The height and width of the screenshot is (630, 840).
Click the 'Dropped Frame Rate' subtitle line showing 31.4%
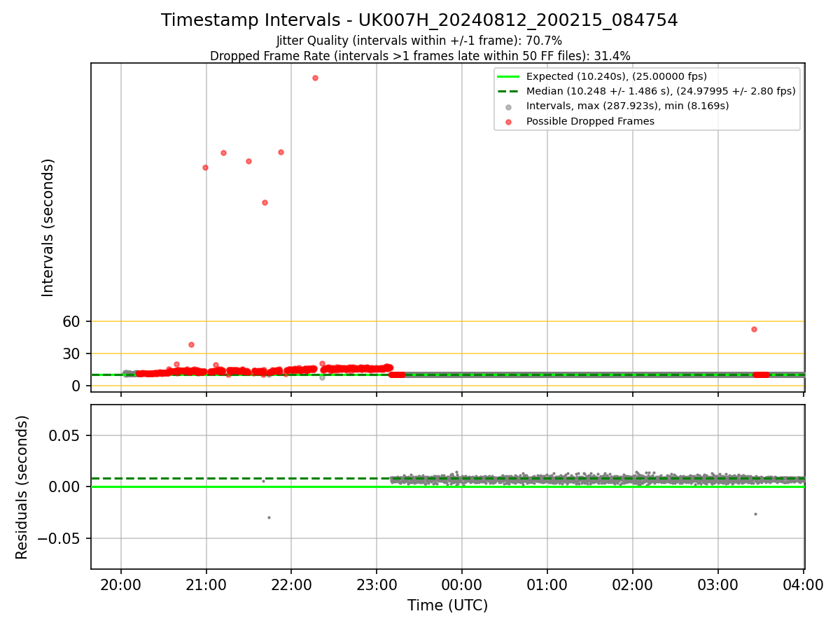coord(420,56)
